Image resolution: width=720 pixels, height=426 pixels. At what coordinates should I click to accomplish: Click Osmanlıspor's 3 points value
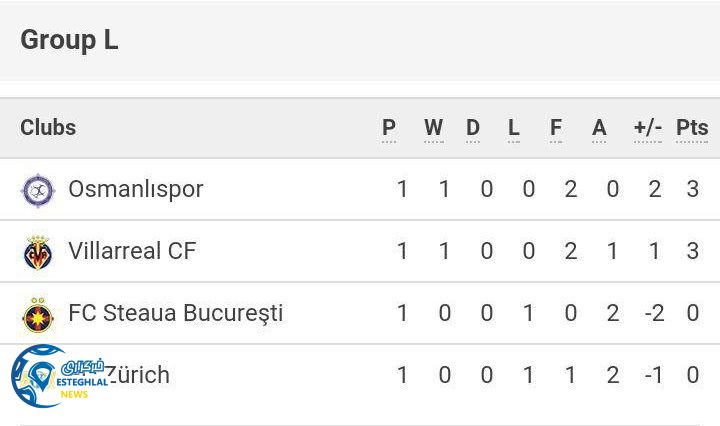tap(693, 189)
